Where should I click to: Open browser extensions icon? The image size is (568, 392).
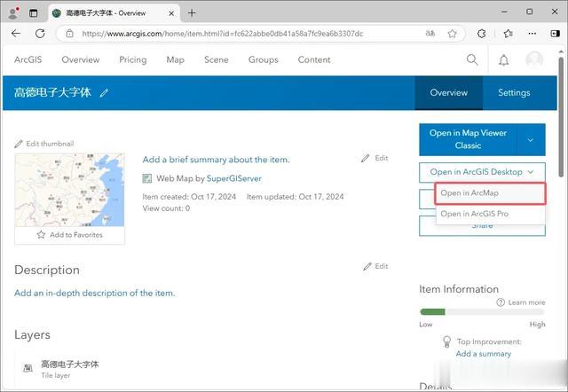(481, 34)
